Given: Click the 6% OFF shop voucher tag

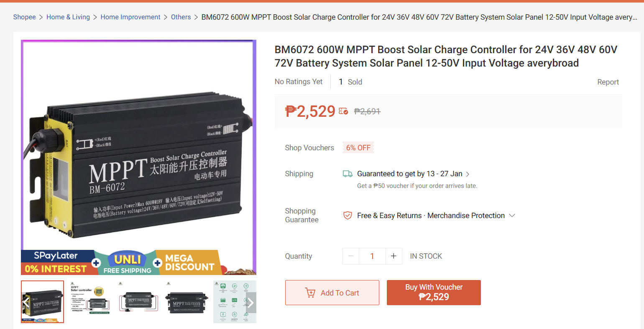Looking at the screenshot, I should tap(358, 148).
